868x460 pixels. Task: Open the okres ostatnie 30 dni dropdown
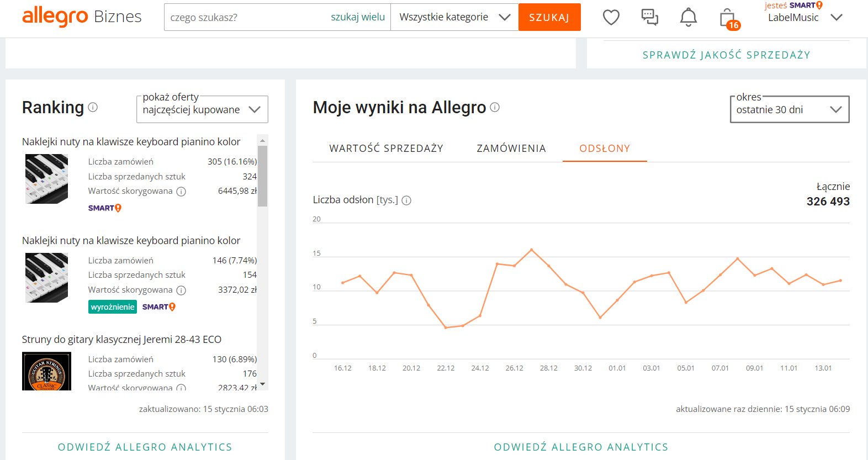click(x=789, y=109)
